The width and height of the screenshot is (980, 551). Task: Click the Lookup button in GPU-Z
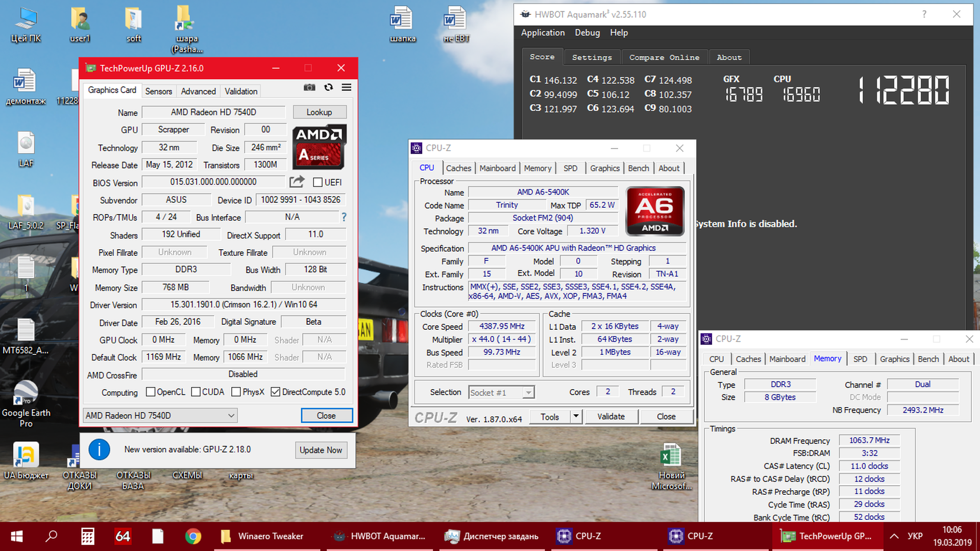[319, 112]
